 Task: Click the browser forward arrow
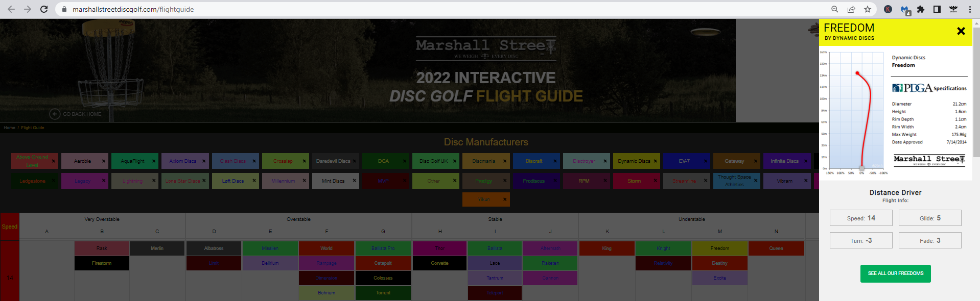(28, 9)
